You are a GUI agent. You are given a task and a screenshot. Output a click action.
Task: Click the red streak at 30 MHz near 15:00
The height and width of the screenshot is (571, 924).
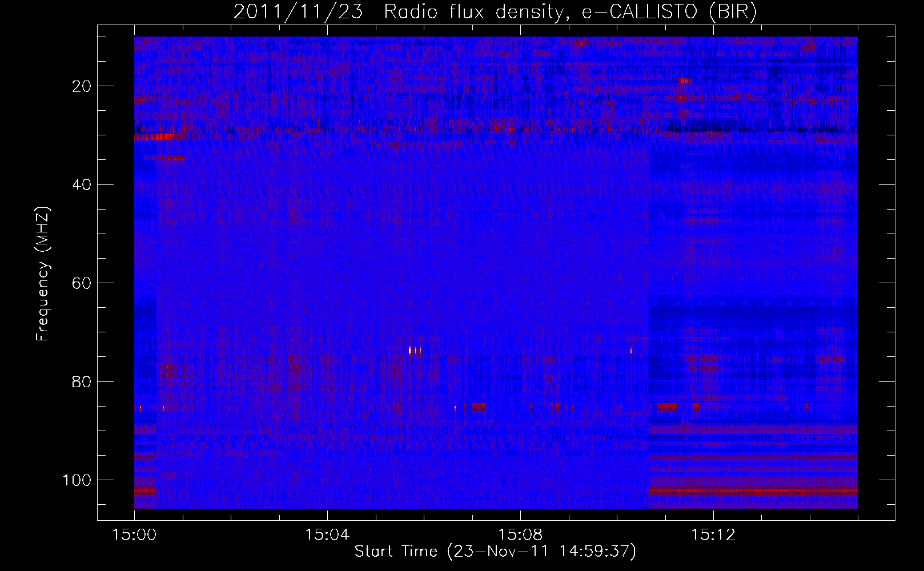click(x=154, y=137)
